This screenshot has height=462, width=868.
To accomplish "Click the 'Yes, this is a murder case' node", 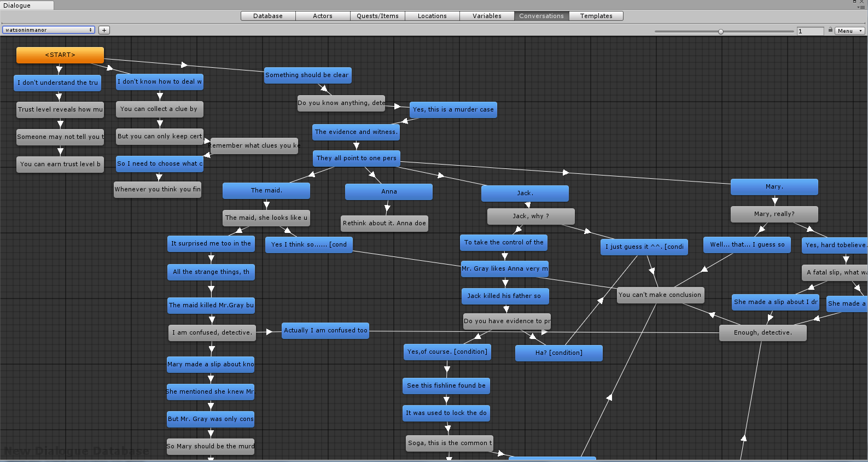I will [453, 110].
